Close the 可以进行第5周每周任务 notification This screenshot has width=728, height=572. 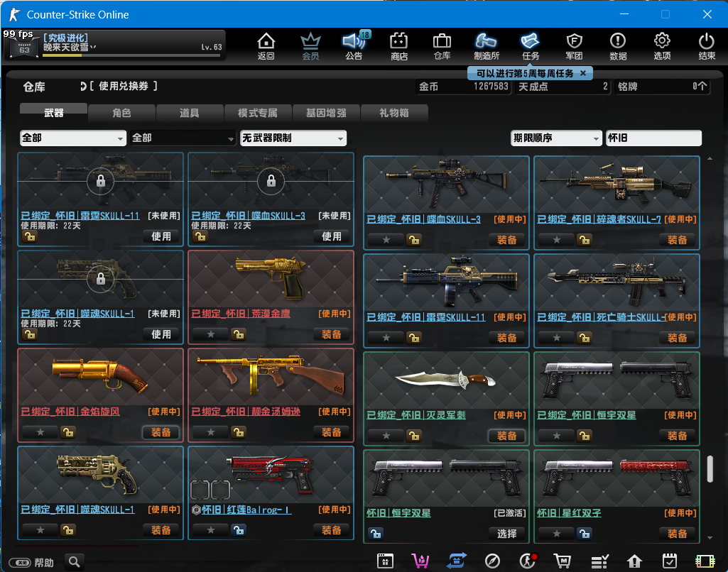[583, 73]
